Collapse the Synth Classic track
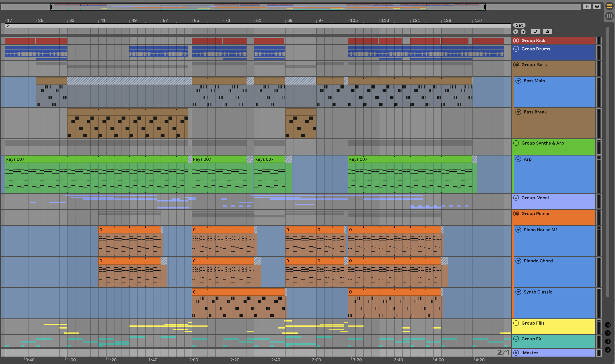Viewport: 615px width, 364px height. pos(518,292)
